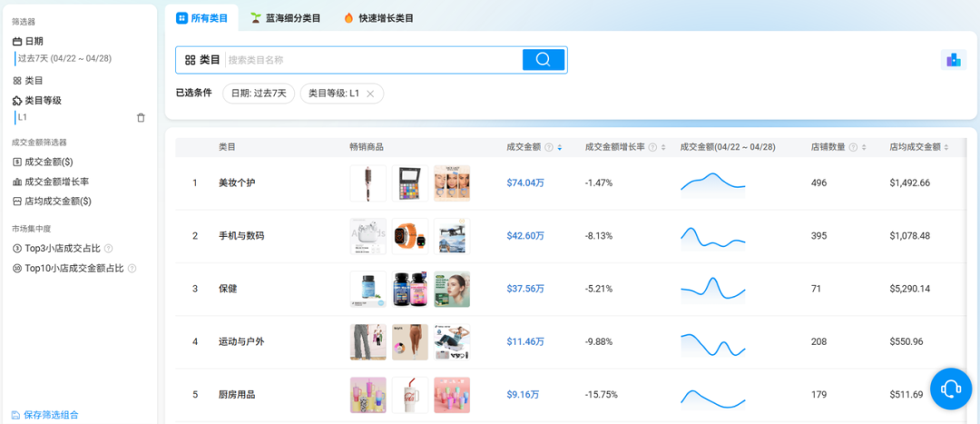Show info for Top3小店成交占比
Screen dimensions: 980x424
coord(108,248)
